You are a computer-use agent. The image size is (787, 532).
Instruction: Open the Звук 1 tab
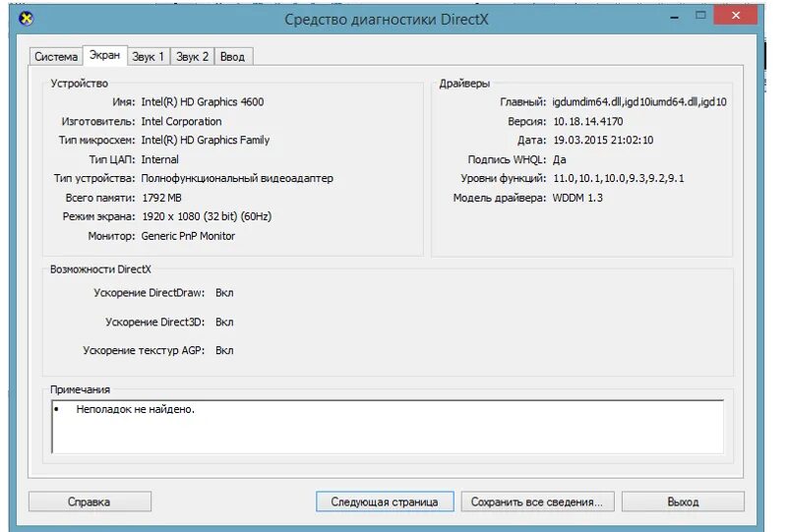coord(149,57)
